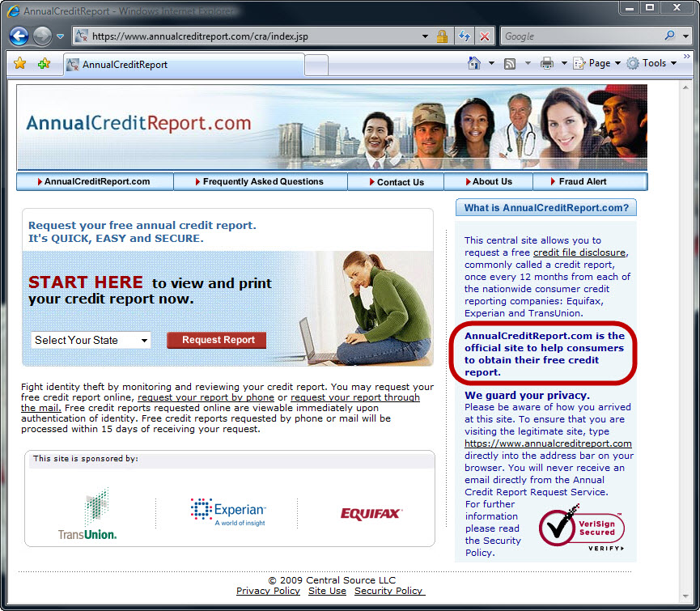Click the Experian sponsor logo

tap(228, 512)
